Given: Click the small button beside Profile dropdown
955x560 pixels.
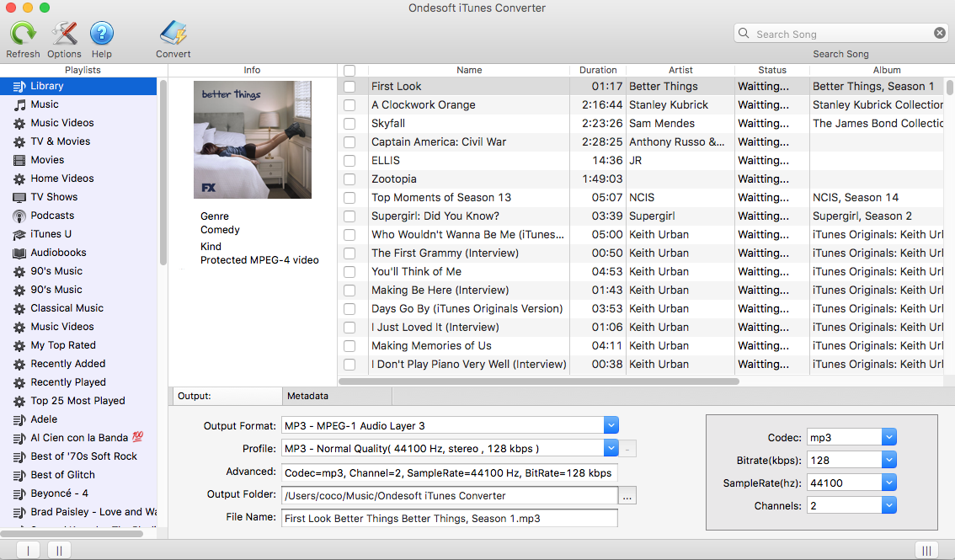Looking at the screenshot, I should 627,449.
